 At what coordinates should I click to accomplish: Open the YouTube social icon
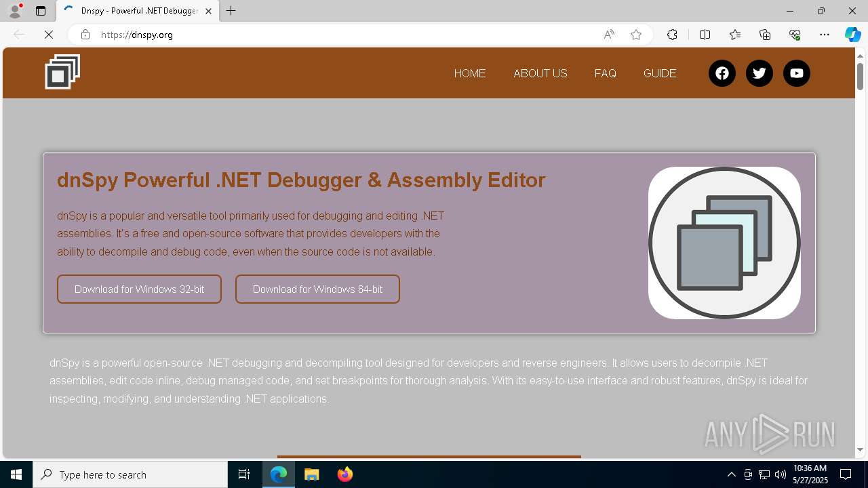click(x=797, y=73)
